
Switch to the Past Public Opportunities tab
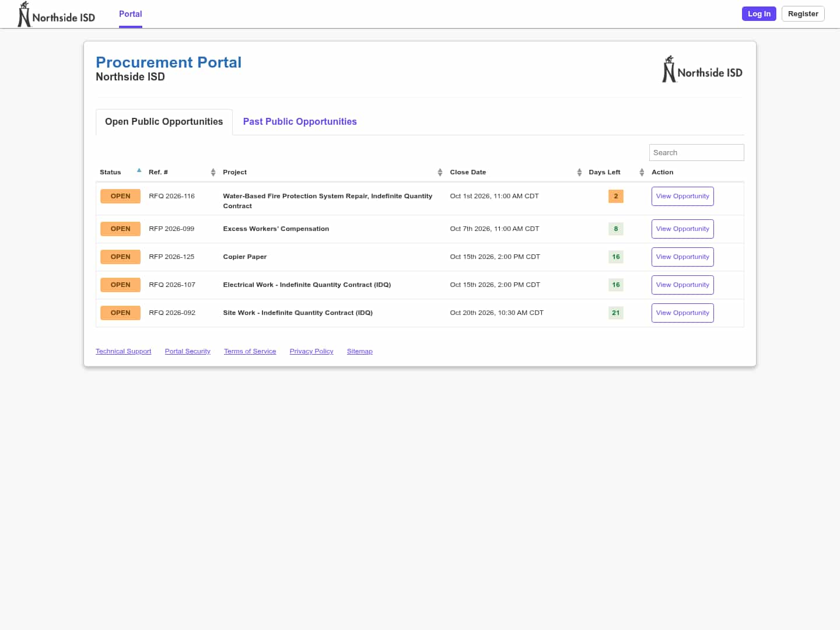pos(300,122)
